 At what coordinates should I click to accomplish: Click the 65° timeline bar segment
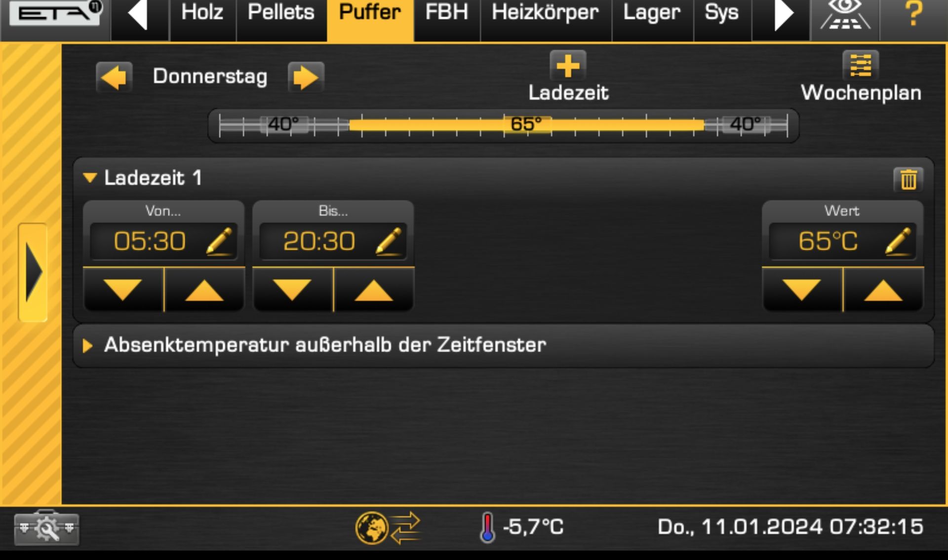(x=526, y=124)
